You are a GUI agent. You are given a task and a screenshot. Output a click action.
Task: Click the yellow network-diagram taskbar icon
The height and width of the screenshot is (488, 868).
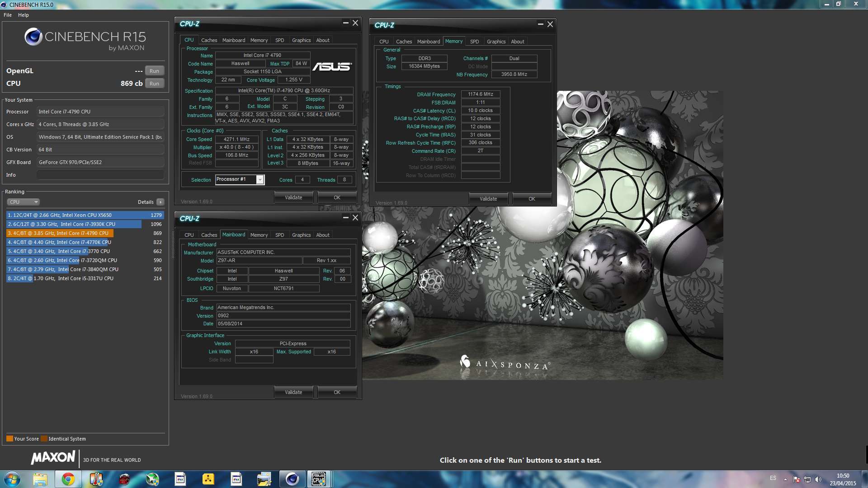click(x=208, y=479)
